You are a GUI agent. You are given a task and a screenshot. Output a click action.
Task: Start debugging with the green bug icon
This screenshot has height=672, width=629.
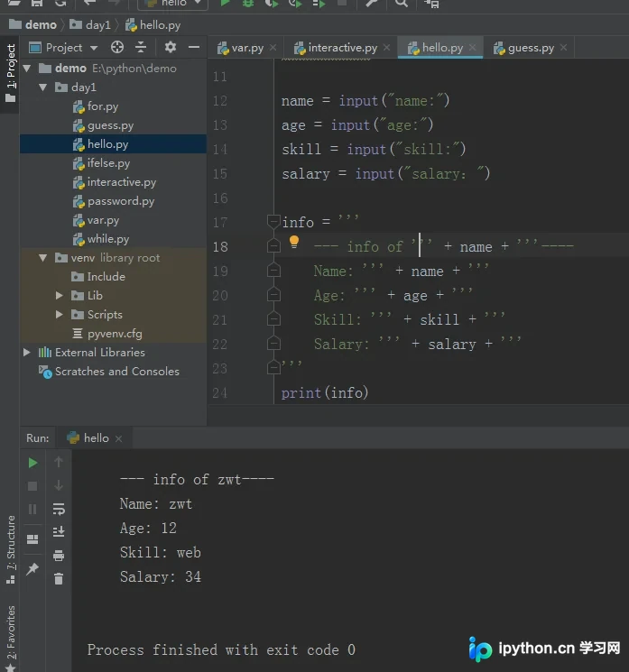click(248, 4)
